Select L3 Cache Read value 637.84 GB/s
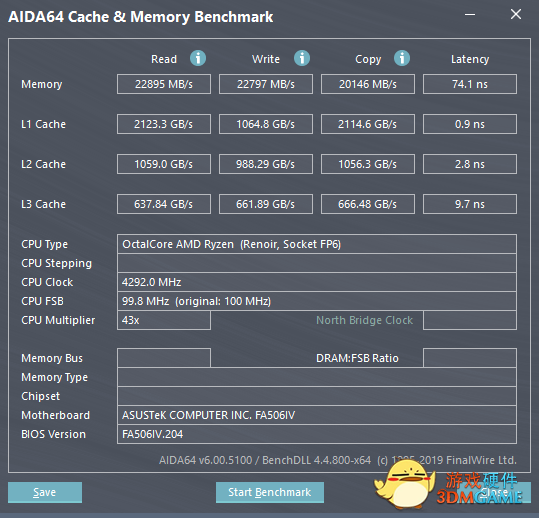The width and height of the screenshot is (539, 518). 164,204
